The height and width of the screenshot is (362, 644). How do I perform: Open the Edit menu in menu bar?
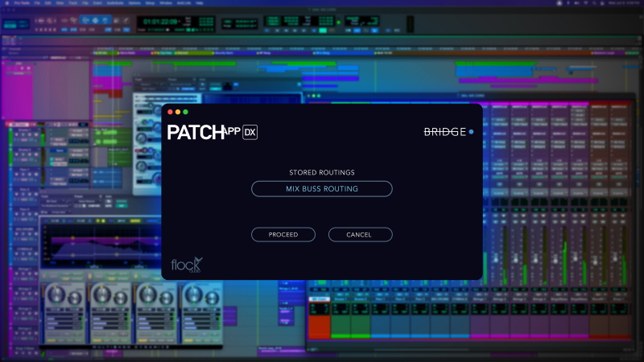coord(49,3)
